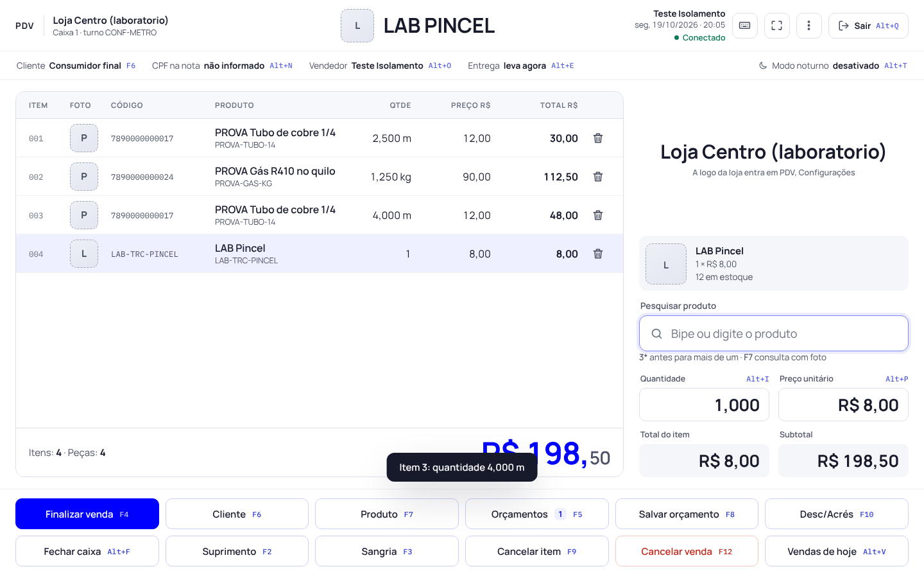The width and height of the screenshot is (924, 578).
Task: Delete item 001 PROVA Tubo de cobre
Action: coord(598,138)
